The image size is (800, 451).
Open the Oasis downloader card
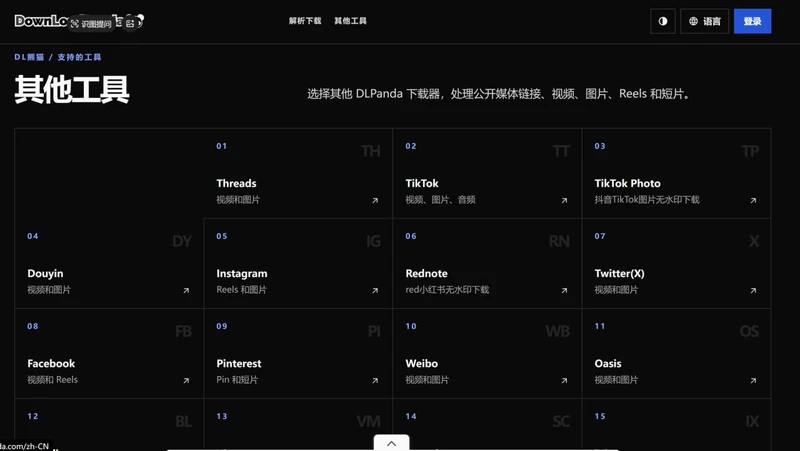point(677,354)
